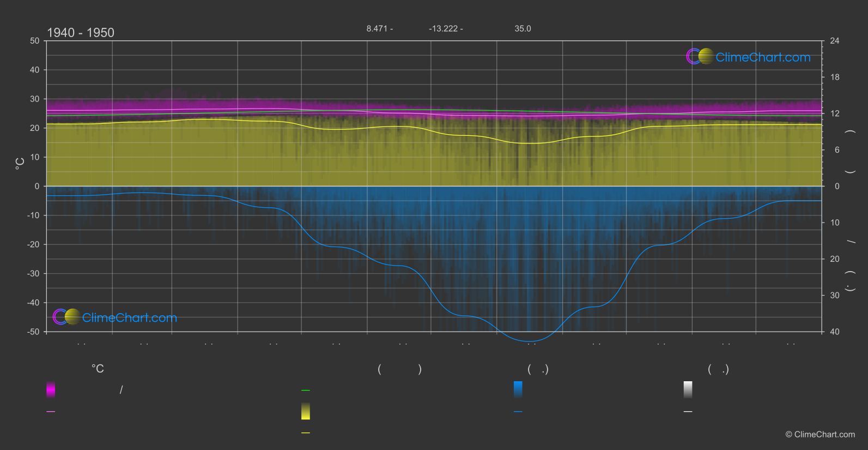
Task: Select the blue gradient legend swatch
Action: coord(518,389)
